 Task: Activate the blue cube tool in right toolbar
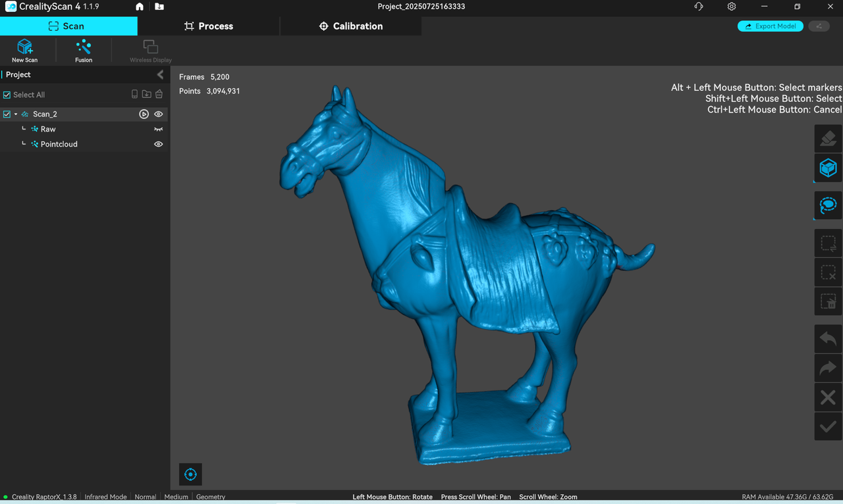828,168
